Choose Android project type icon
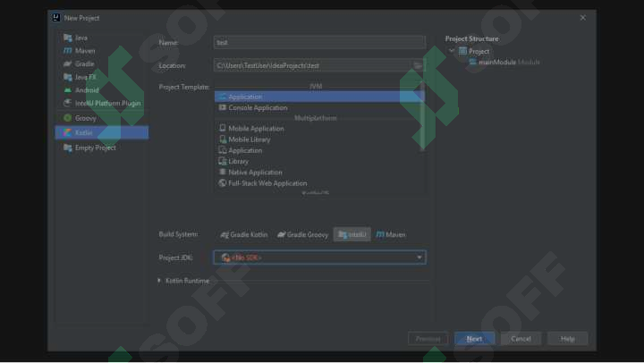Screen dimensions: 644x363 point(68,90)
